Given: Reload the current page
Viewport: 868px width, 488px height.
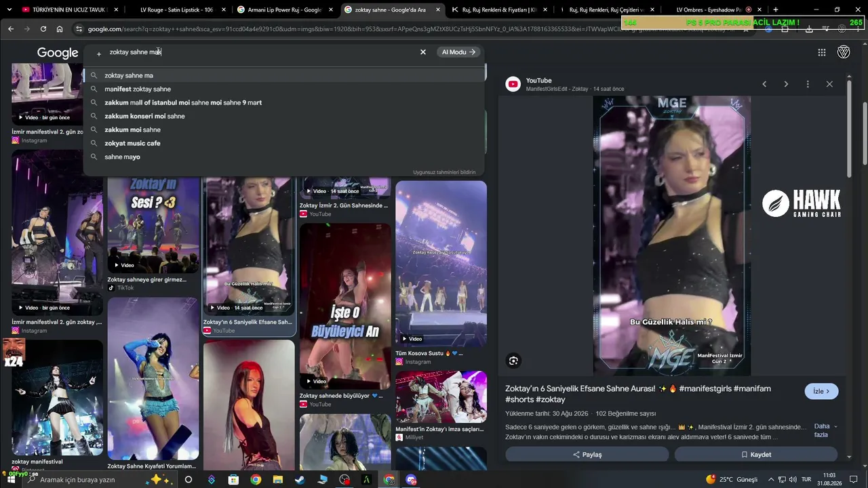Looking at the screenshot, I should tap(43, 29).
